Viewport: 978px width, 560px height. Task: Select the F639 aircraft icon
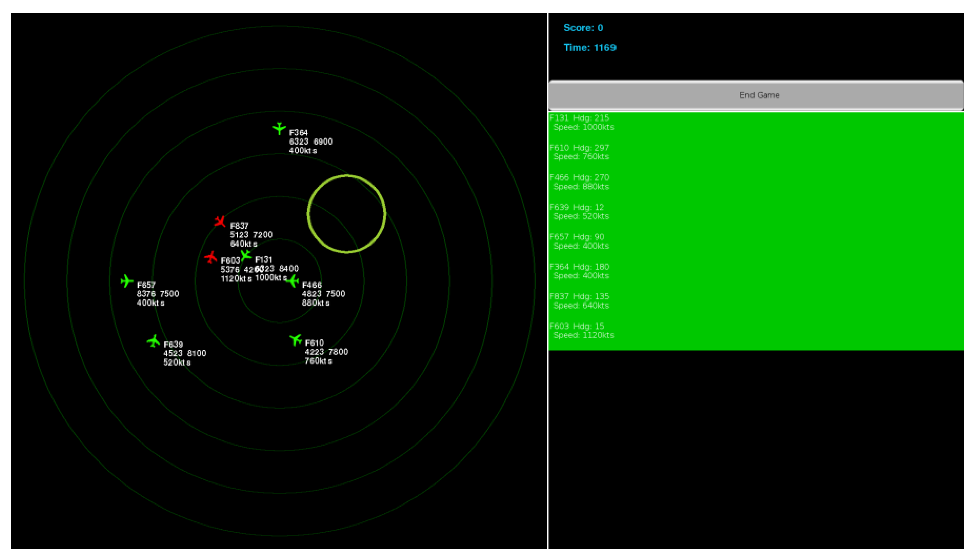[154, 341]
